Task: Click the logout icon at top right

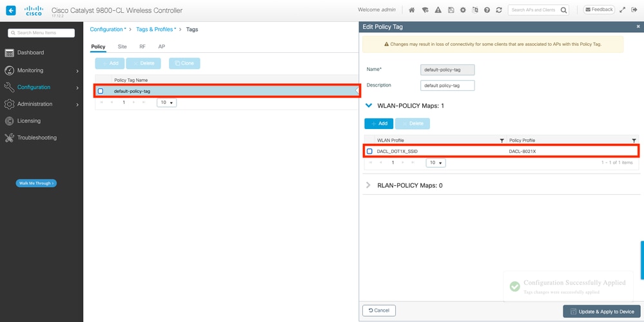Action: [x=634, y=10]
